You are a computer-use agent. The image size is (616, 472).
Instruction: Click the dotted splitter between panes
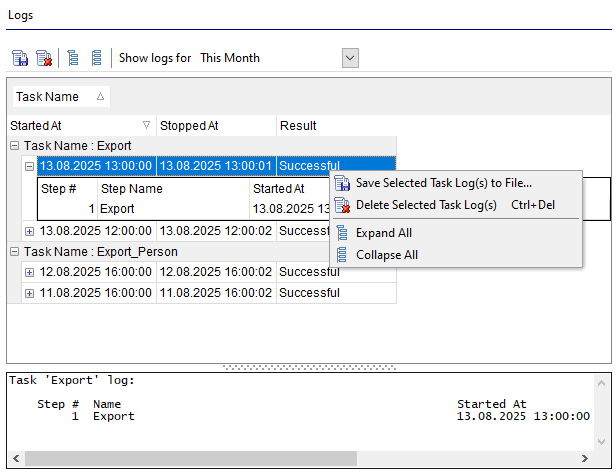[309, 368]
